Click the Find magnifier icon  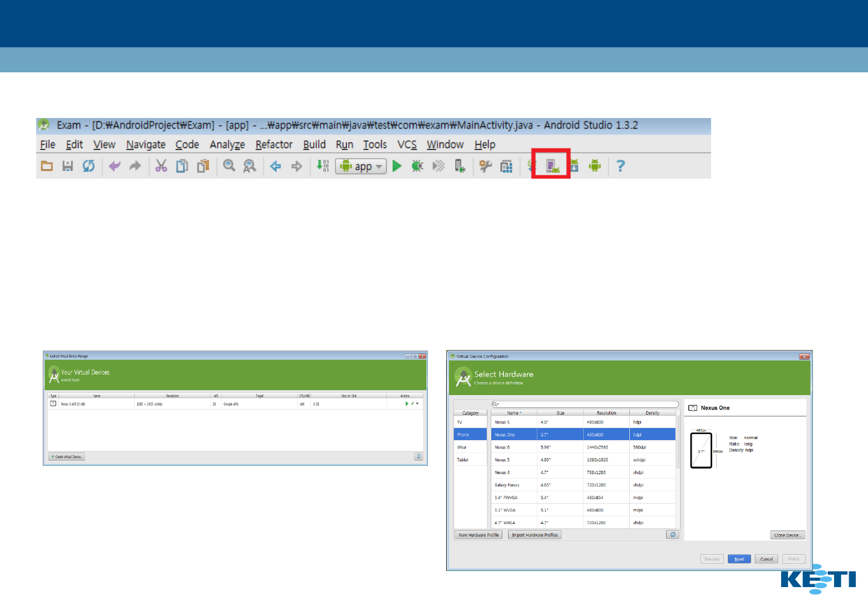click(229, 166)
